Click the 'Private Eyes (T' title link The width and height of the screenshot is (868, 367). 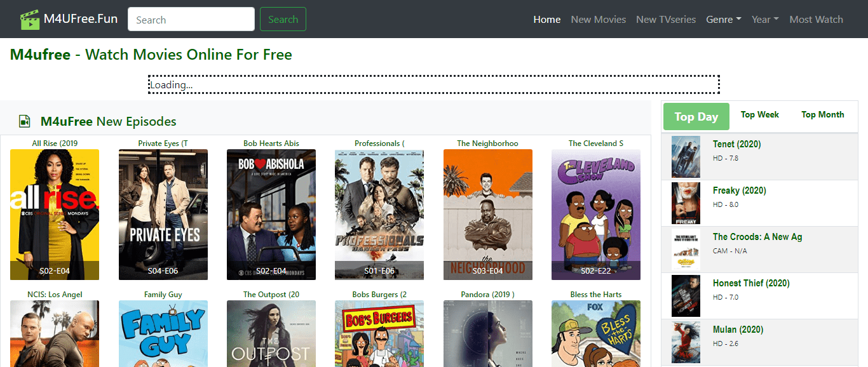(163, 143)
